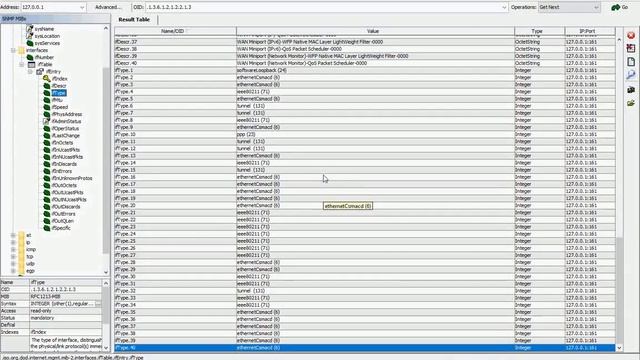
Task: Click the Advanced... button
Action: tap(108, 7)
